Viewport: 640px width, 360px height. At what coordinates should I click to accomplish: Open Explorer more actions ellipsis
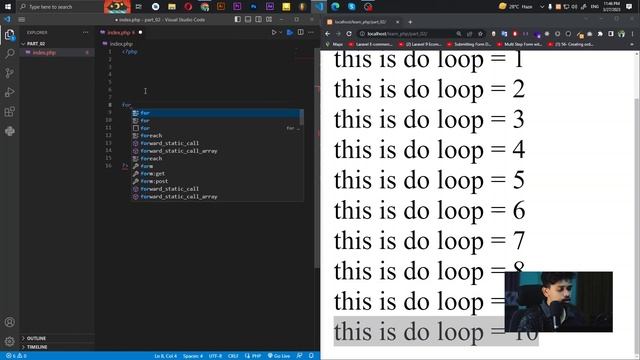pyautogui.click(x=85, y=32)
